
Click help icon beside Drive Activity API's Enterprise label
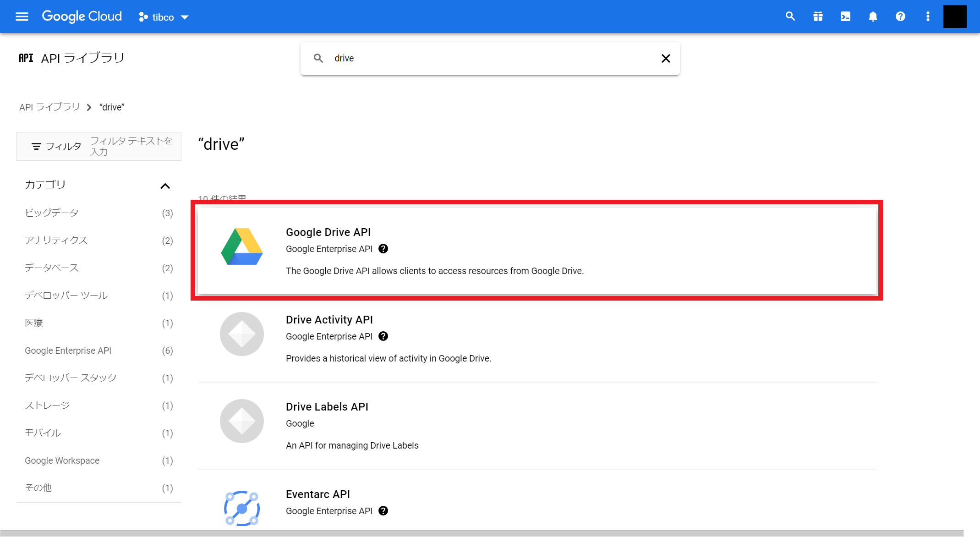[383, 336]
